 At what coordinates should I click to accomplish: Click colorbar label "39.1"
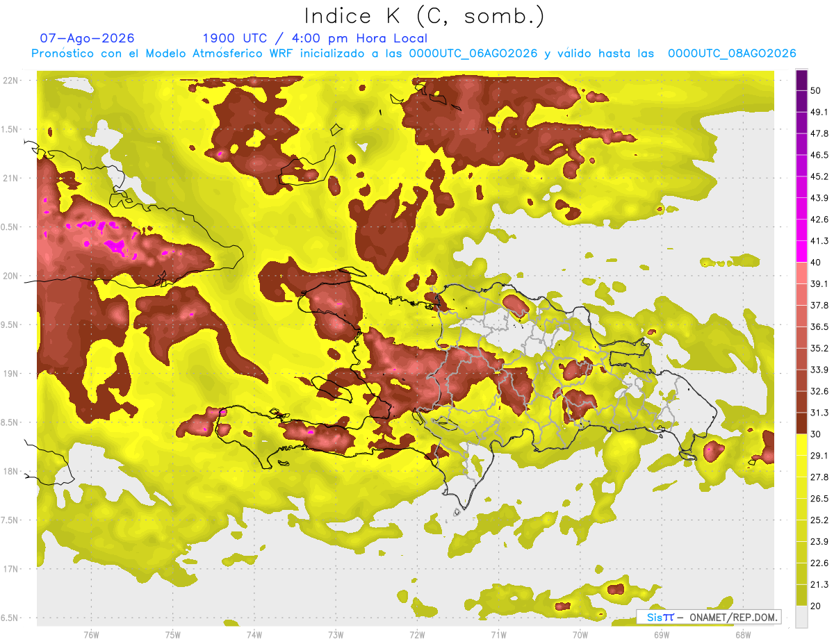(x=819, y=284)
